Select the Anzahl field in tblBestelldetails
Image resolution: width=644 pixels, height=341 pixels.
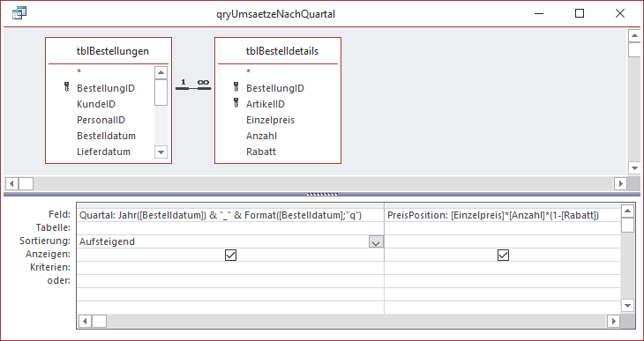261,136
